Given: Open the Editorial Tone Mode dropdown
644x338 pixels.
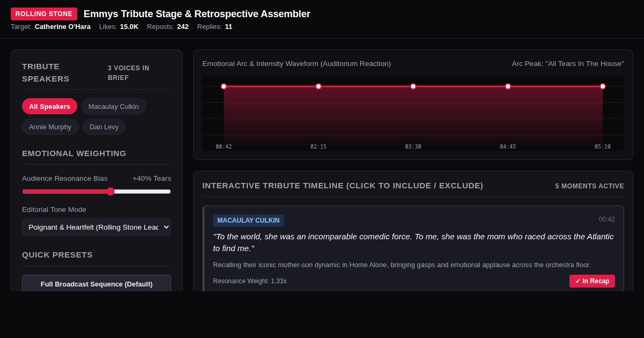Looking at the screenshot, I should [97, 227].
